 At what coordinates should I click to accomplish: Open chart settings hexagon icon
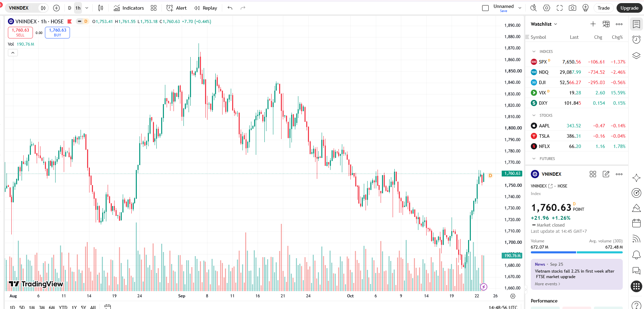[547, 8]
